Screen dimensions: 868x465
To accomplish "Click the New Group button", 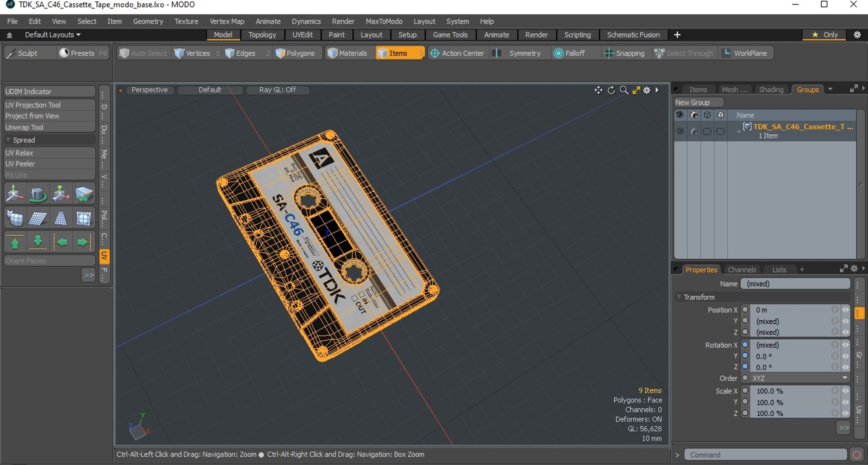I will (698, 102).
